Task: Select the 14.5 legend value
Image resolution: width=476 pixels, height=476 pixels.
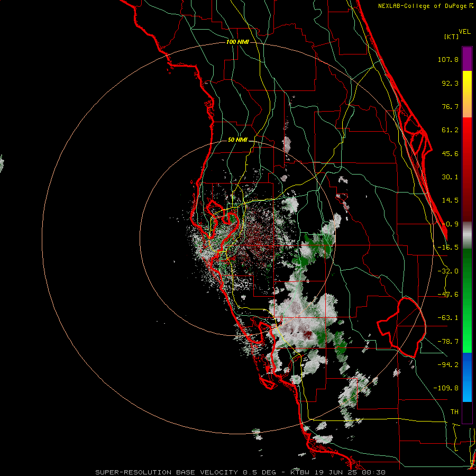Action: (450, 200)
